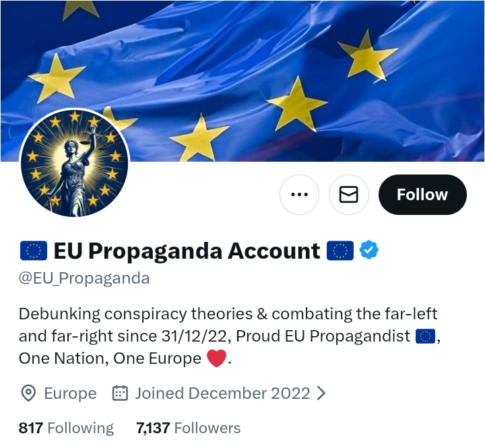Image resolution: width=485 pixels, height=448 pixels.
Task: Click the red heart emoji in bio
Action: point(216,358)
